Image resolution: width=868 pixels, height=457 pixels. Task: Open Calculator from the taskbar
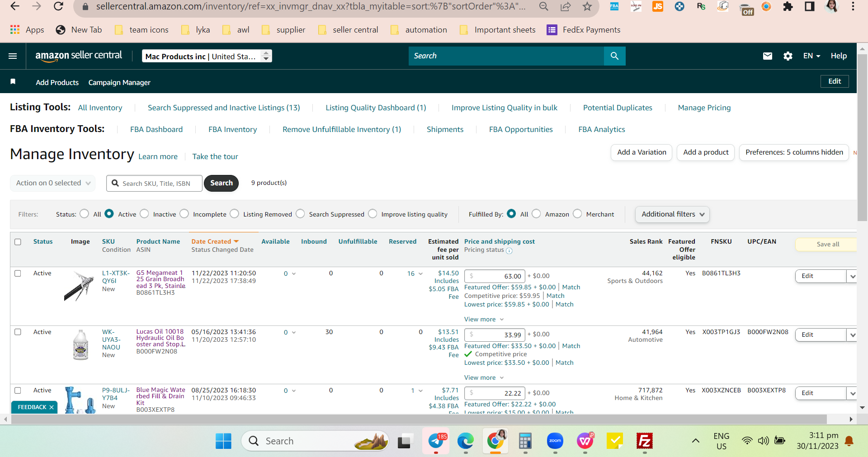tap(525, 441)
